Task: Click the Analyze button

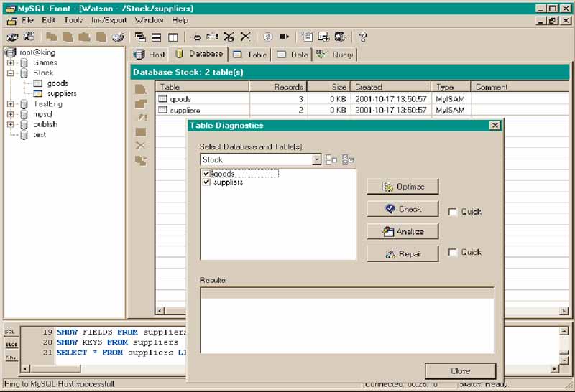Action: click(x=402, y=231)
